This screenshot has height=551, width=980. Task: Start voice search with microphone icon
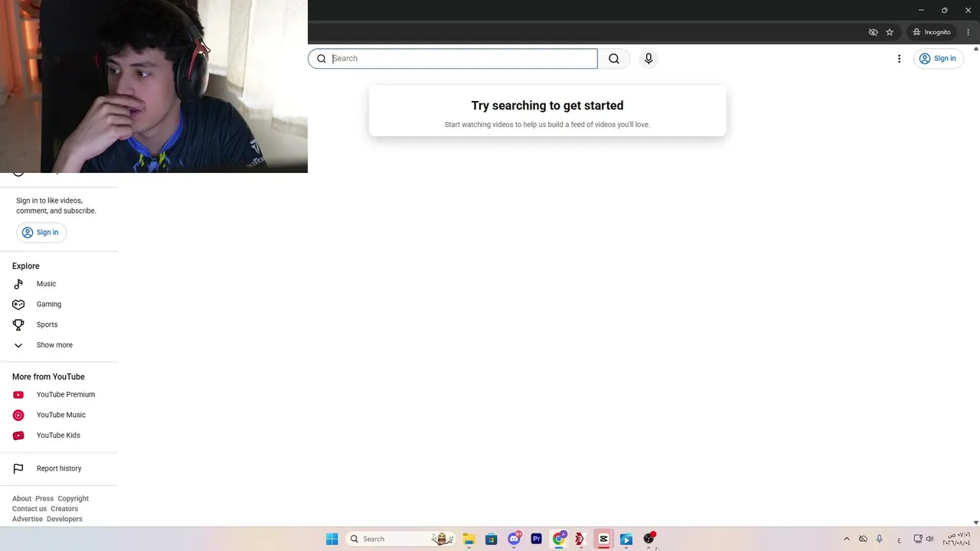click(x=648, y=58)
